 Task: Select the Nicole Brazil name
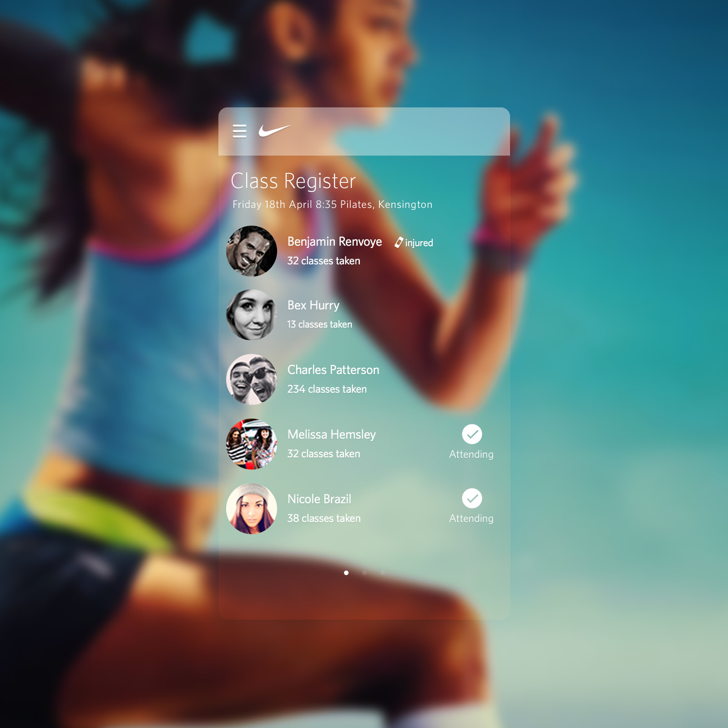319,499
